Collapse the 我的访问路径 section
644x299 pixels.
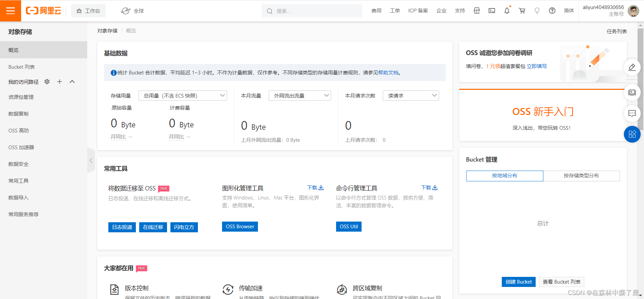point(72,81)
